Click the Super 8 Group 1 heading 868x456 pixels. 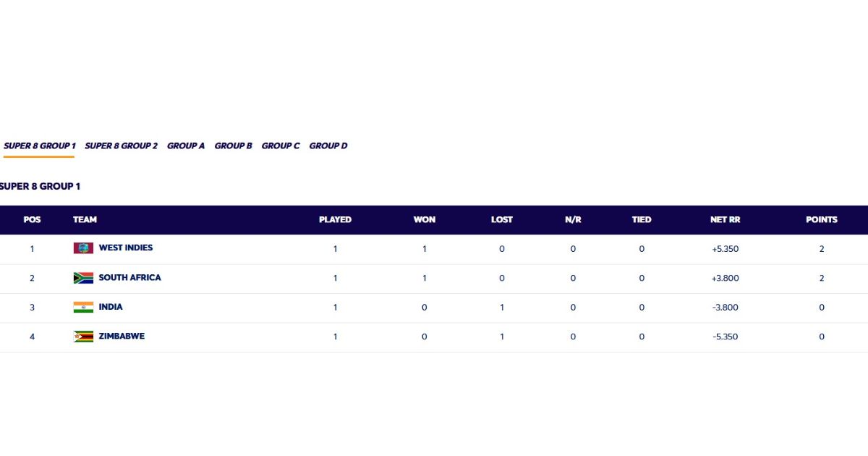[40, 186]
